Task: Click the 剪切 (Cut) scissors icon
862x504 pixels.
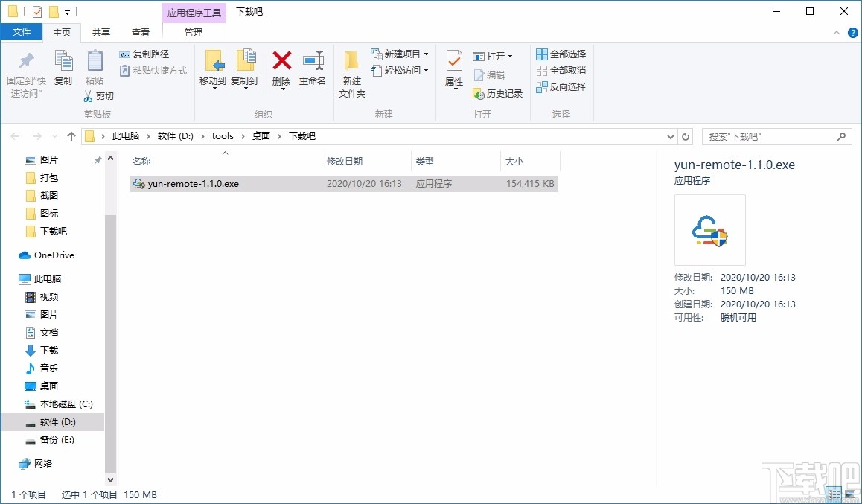Action: (89, 95)
